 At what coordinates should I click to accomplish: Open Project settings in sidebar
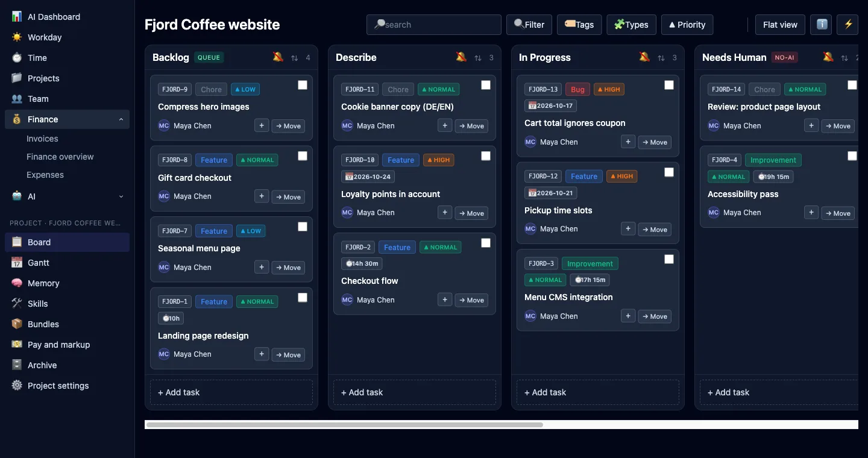point(67,386)
